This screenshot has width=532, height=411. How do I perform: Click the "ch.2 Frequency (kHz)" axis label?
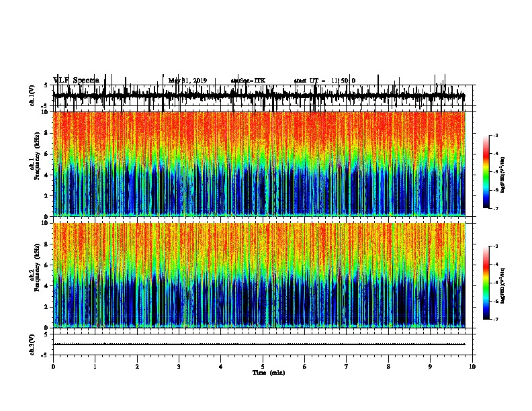tap(35, 267)
